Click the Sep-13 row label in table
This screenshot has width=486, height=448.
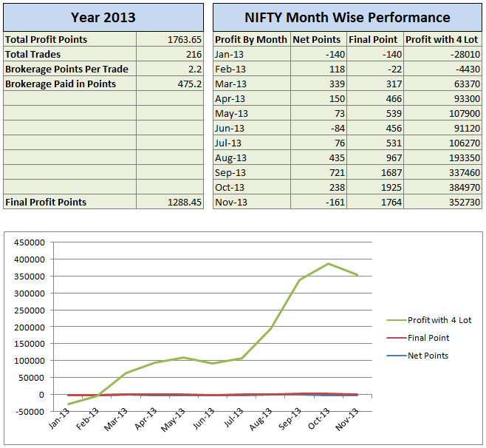click(251, 173)
